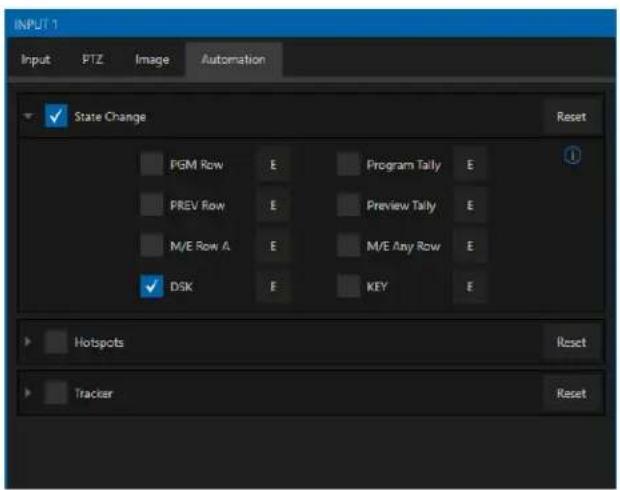Click the PREV Row label
This screenshot has height=490, width=620.
click(197, 205)
